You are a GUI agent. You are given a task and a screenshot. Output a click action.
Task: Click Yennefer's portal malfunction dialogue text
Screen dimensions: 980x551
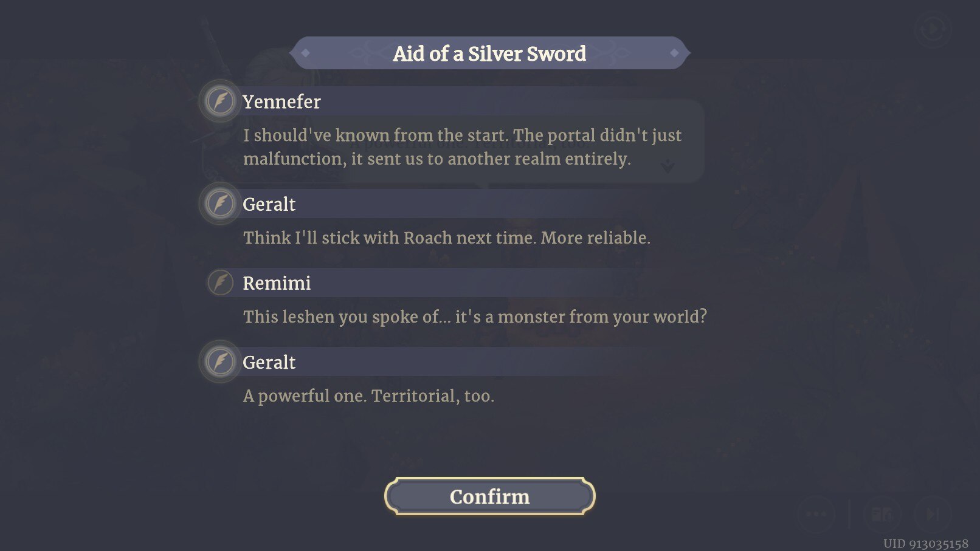pos(462,147)
